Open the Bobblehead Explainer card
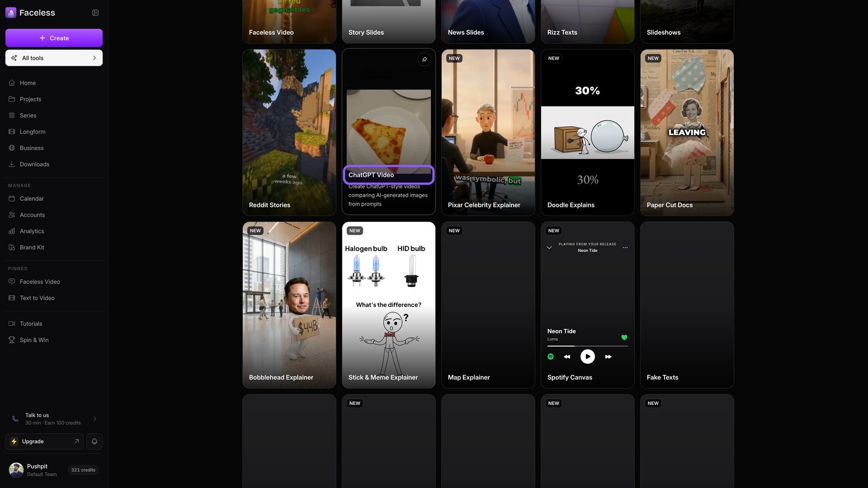 pyautogui.click(x=289, y=305)
